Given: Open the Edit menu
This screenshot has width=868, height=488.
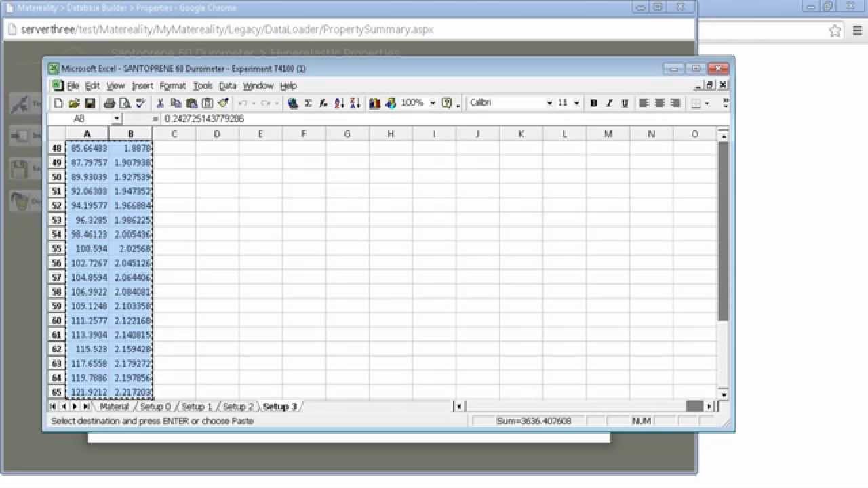Looking at the screenshot, I should pyautogui.click(x=92, y=86).
